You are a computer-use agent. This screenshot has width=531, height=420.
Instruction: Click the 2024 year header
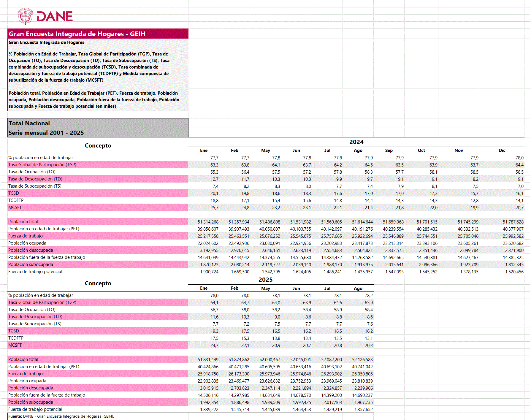356,142
